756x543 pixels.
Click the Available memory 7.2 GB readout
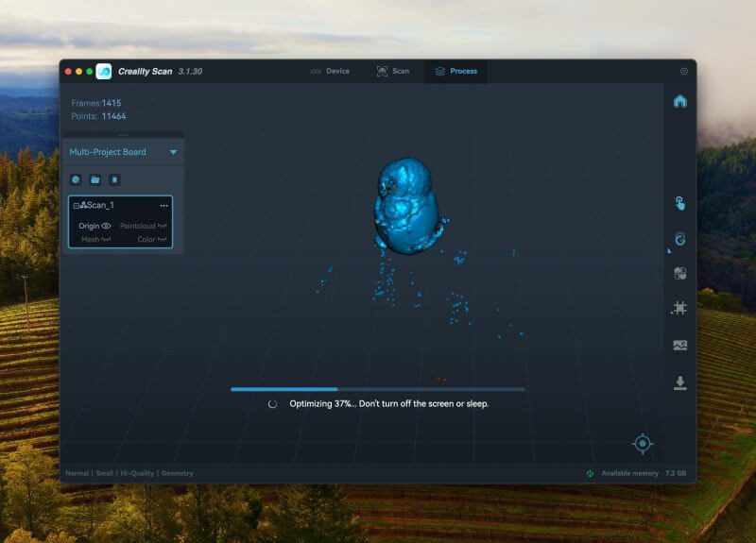click(x=644, y=473)
